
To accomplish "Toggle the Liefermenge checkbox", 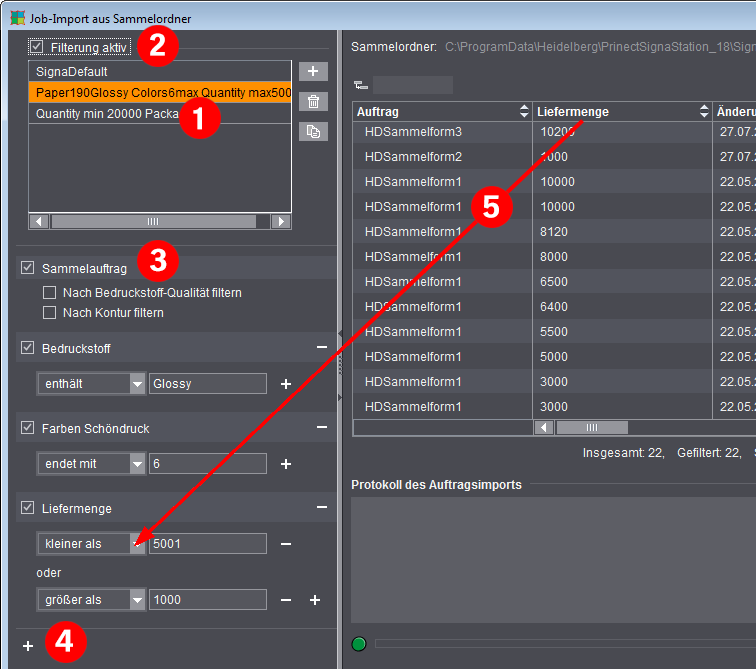I will pyautogui.click(x=27, y=508).
